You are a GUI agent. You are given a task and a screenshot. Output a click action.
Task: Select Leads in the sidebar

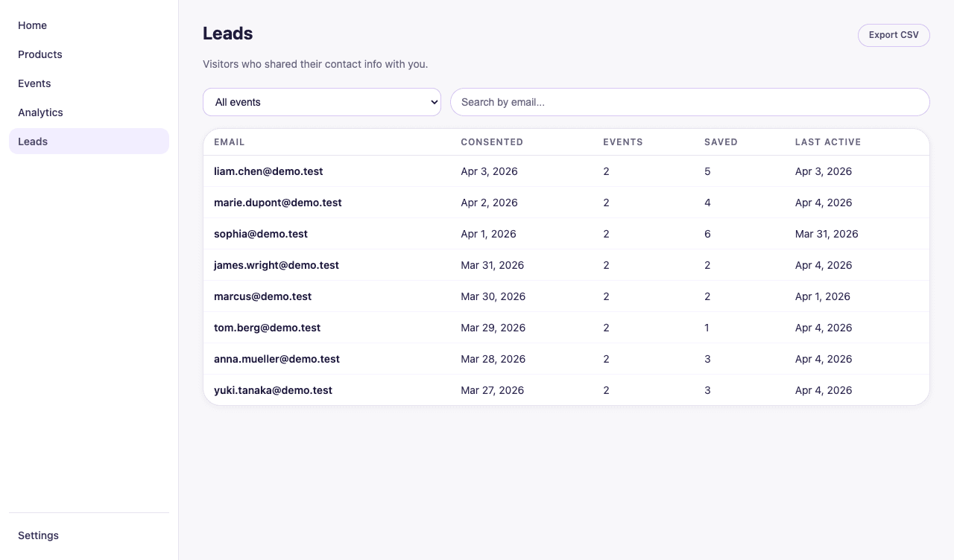[32, 141]
